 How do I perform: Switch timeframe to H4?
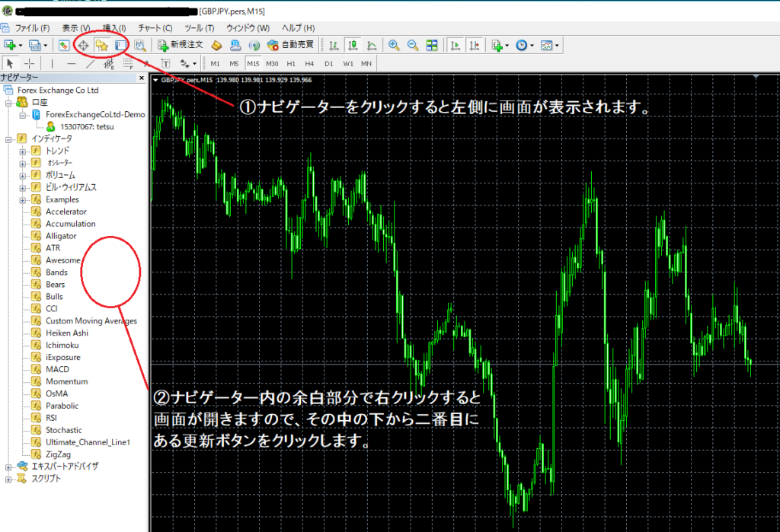pyautogui.click(x=309, y=64)
